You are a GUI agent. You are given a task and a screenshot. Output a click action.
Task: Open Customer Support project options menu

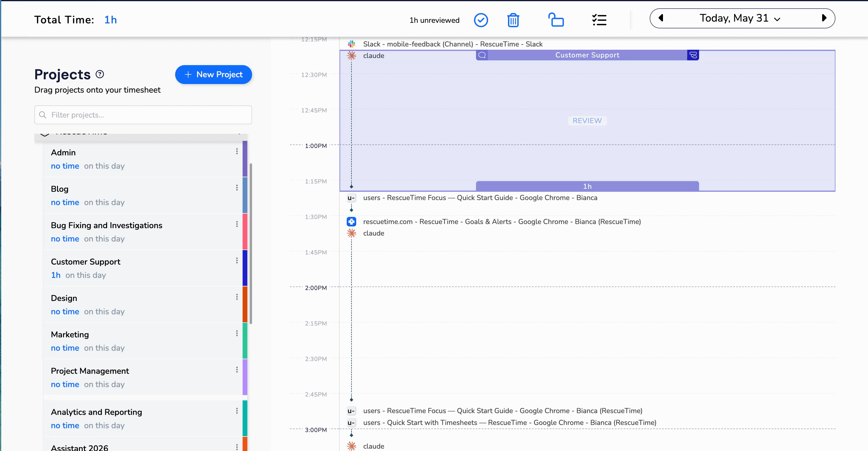click(237, 260)
